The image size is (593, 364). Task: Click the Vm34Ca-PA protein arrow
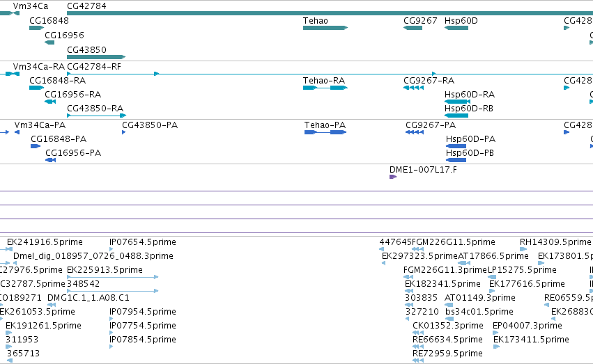tap(17, 132)
